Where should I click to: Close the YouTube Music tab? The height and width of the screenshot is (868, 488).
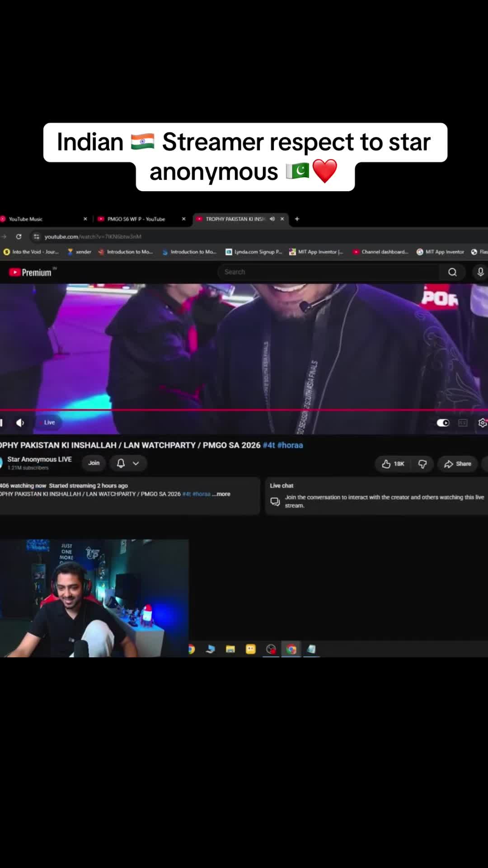point(85,219)
